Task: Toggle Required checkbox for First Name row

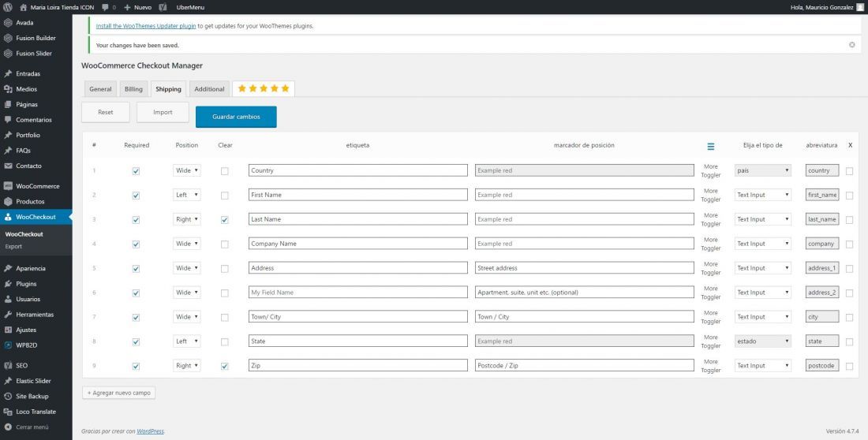Action: 137,196
